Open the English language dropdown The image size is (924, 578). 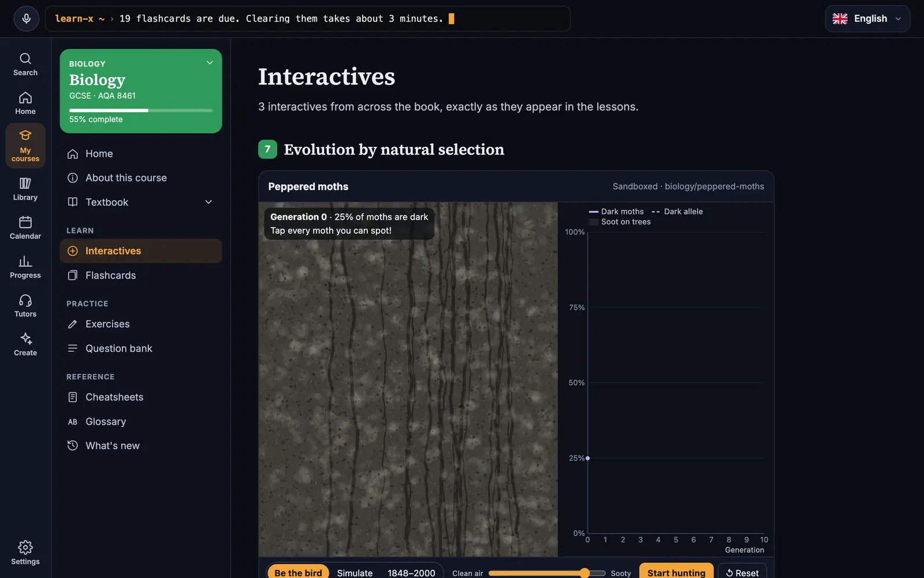(867, 18)
